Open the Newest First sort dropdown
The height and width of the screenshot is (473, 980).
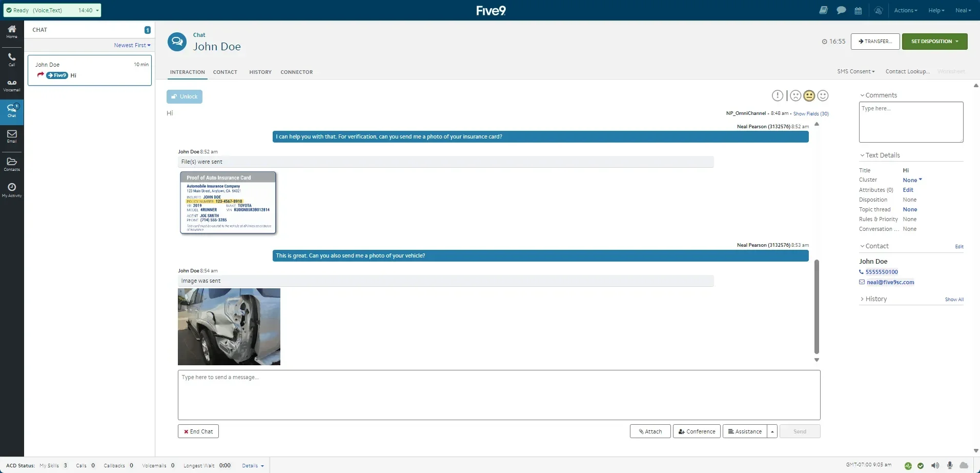click(132, 45)
